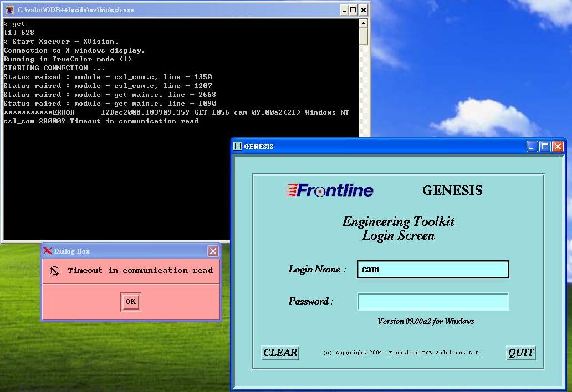Click the 'STARTING CONNECTION ...' console line
The height and width of the screenshot is (392, 572).
[x=54, y=68]
